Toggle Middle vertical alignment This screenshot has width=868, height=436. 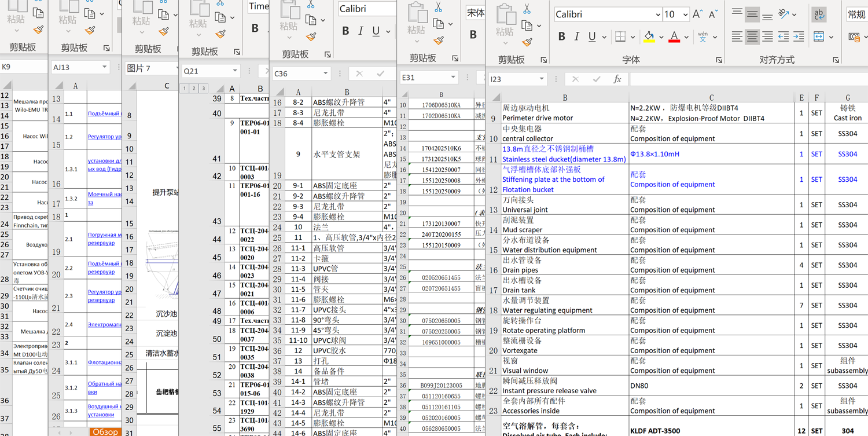[x=752, y=14]
